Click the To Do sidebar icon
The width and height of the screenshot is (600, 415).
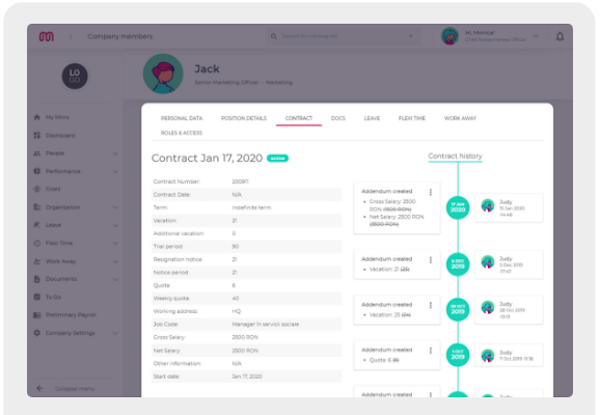37,297
